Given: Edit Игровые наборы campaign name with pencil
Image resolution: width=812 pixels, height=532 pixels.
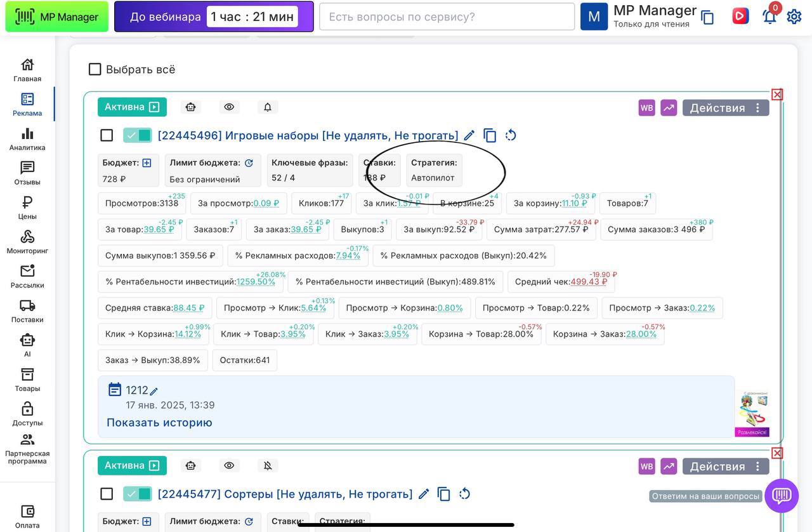Looking at the screenshot, I should click(x=469, y=135).
